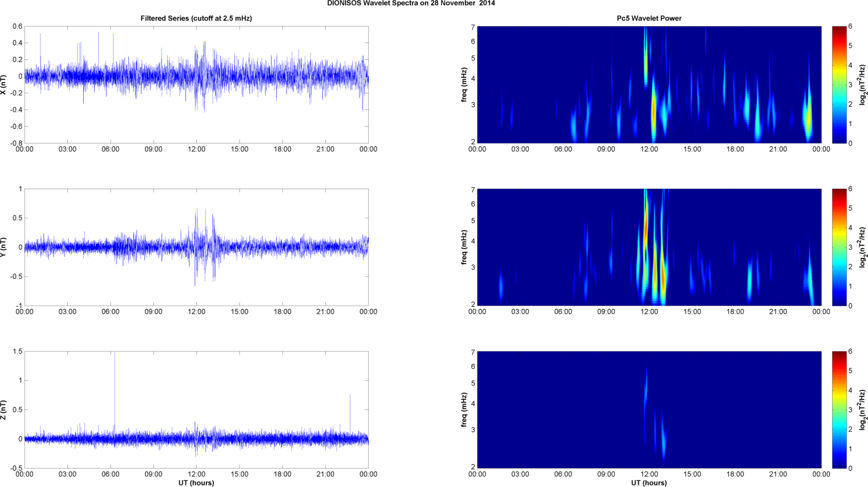This screenshot has height=487, width=868.
Task: Click "12:00" tick below the X filtered series
Action: click(196, 149)
